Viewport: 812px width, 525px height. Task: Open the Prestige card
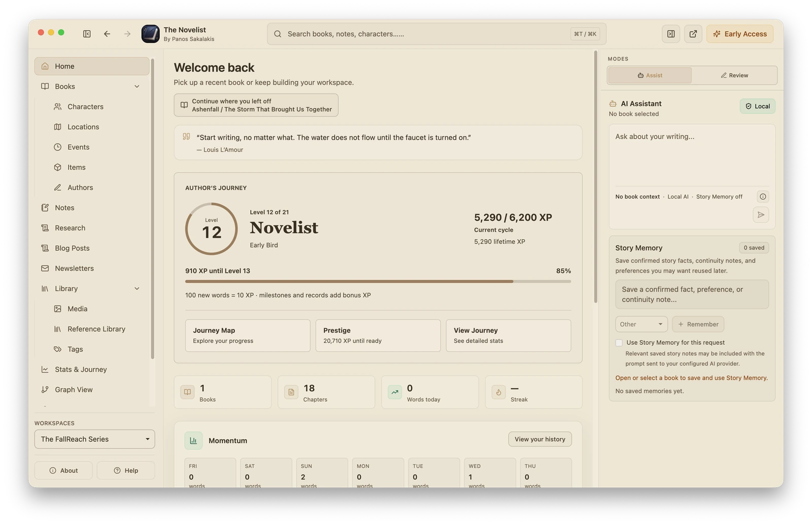(x=378, y=336)
